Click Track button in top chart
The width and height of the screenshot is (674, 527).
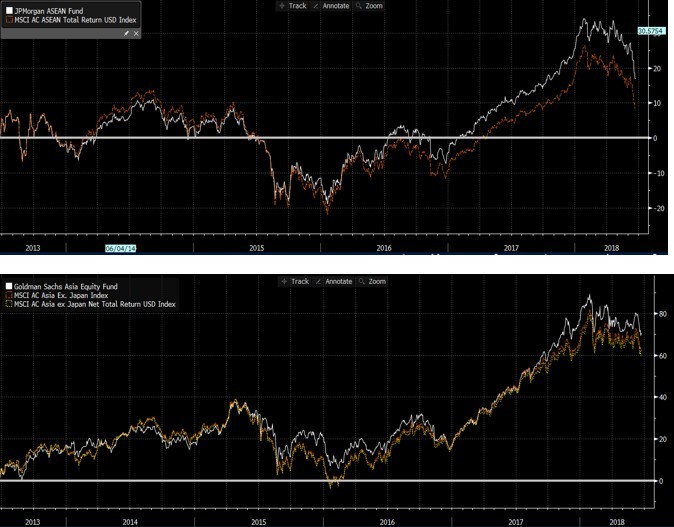pos(294,6)
